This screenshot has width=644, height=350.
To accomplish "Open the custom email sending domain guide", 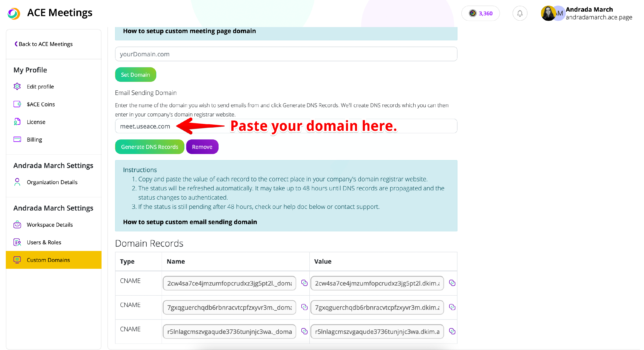I will click(190, 222).
